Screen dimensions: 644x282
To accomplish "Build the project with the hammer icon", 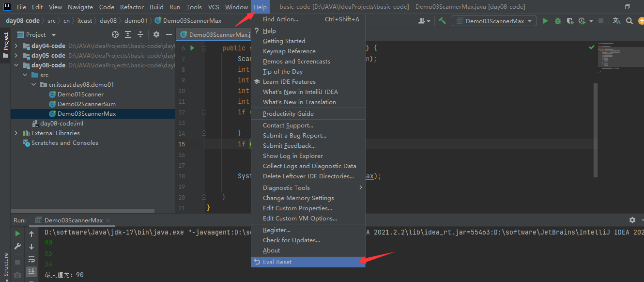I will click(x=443, y=21).
